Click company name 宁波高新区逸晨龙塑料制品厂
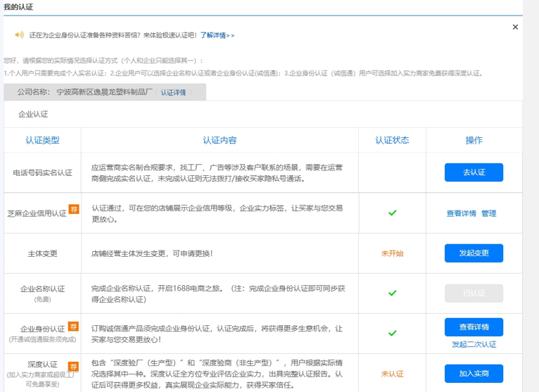Viewport: 539px width, 392px height. pos(105,92)
